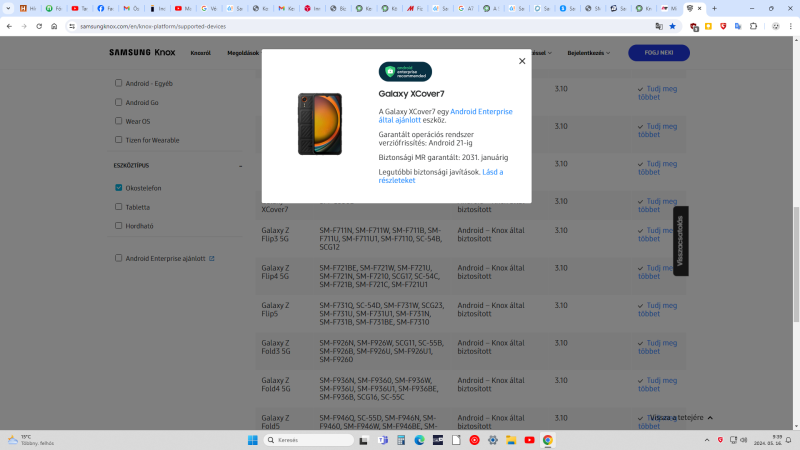The width and height of the screenshot is (800, 450).
Task: Check the Wear OS checkbox
Action: pos(118,121)
